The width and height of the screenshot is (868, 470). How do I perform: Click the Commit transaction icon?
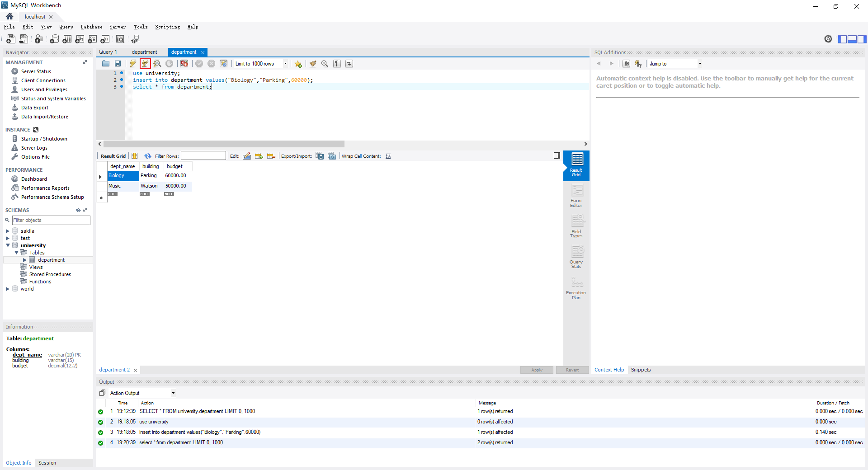(199, 64)
